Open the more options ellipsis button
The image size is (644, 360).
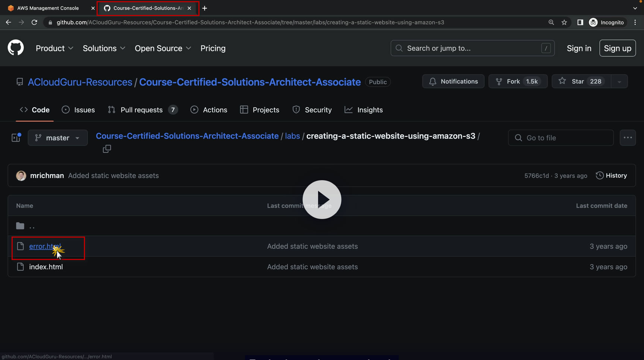628,138
